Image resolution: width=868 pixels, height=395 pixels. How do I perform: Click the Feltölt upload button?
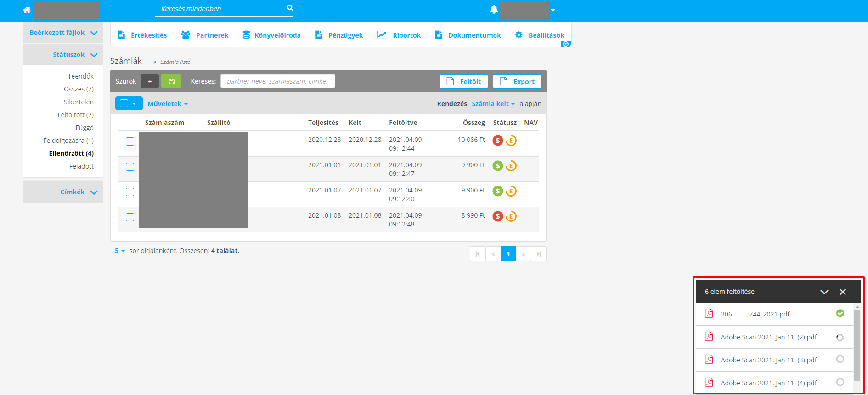(464, 81)
